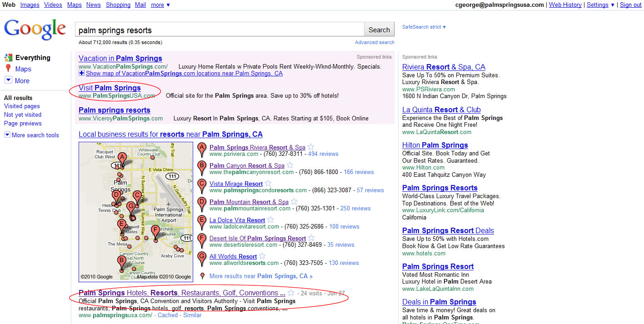Click the Maps pin icon in sidebar
The width and height of the screenshot is (644, 324).
point(8,69)
